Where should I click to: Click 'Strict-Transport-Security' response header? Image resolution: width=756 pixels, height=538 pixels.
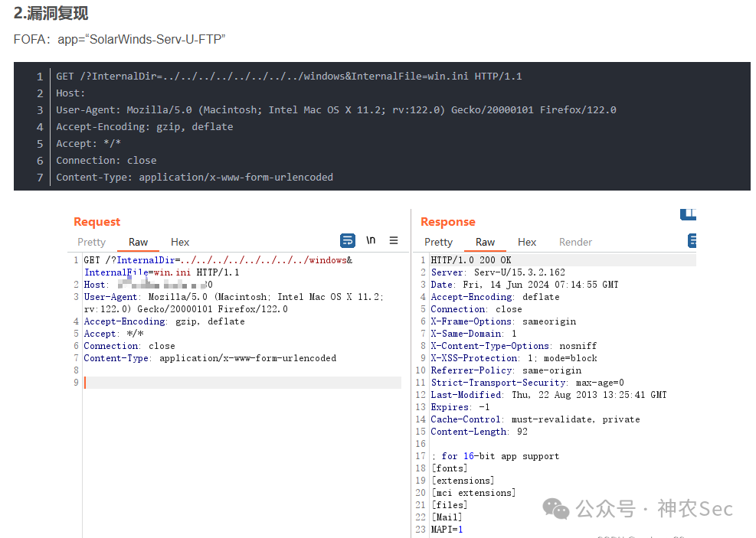coord(528,383)
